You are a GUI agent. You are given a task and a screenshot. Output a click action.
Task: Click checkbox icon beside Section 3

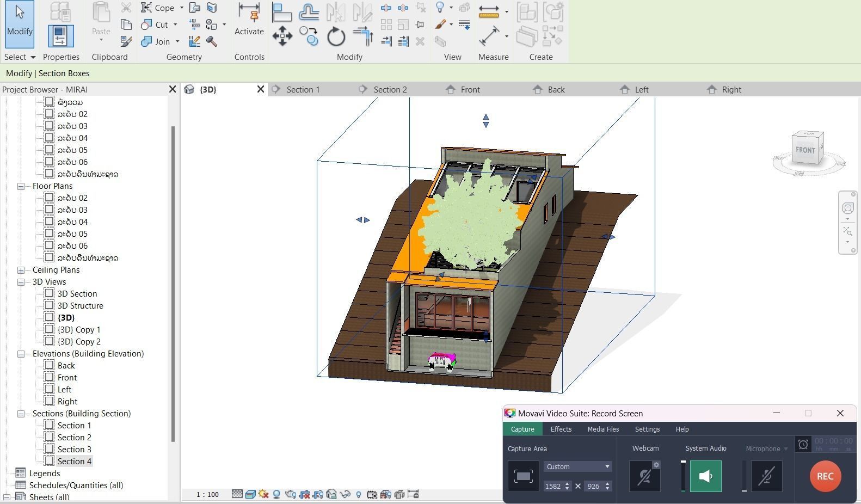click(49, 449)
